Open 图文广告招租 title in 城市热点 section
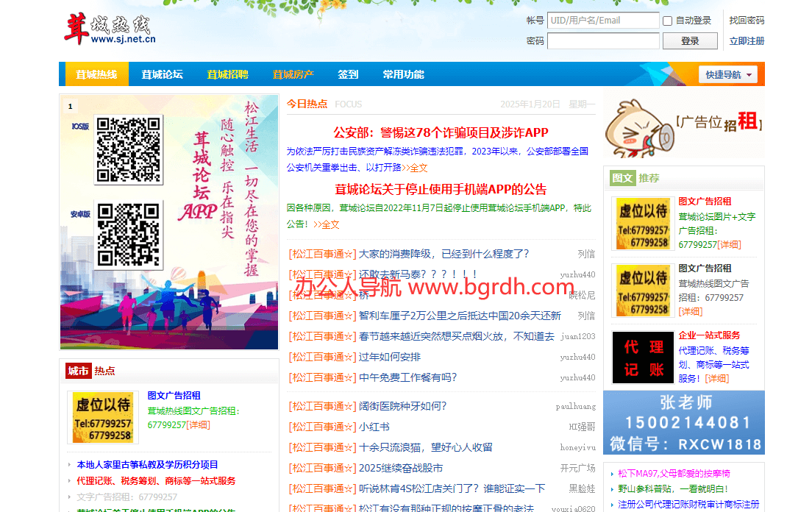The image size is (812, 512). coord(174,396)
